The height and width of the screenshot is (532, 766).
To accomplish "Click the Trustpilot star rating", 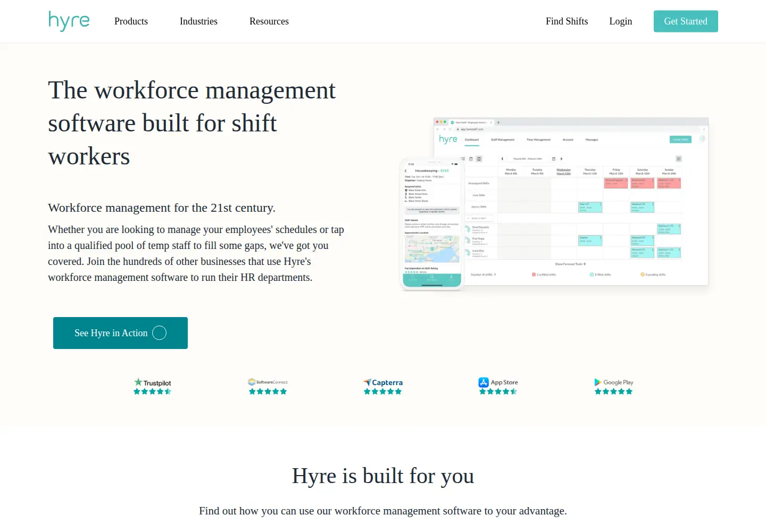I will 153,392.
